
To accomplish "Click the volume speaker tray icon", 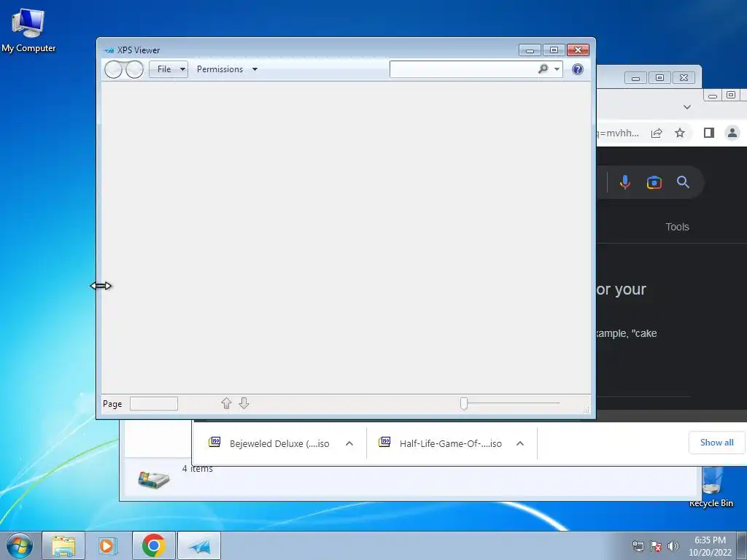I will click(x=673, y=547).
